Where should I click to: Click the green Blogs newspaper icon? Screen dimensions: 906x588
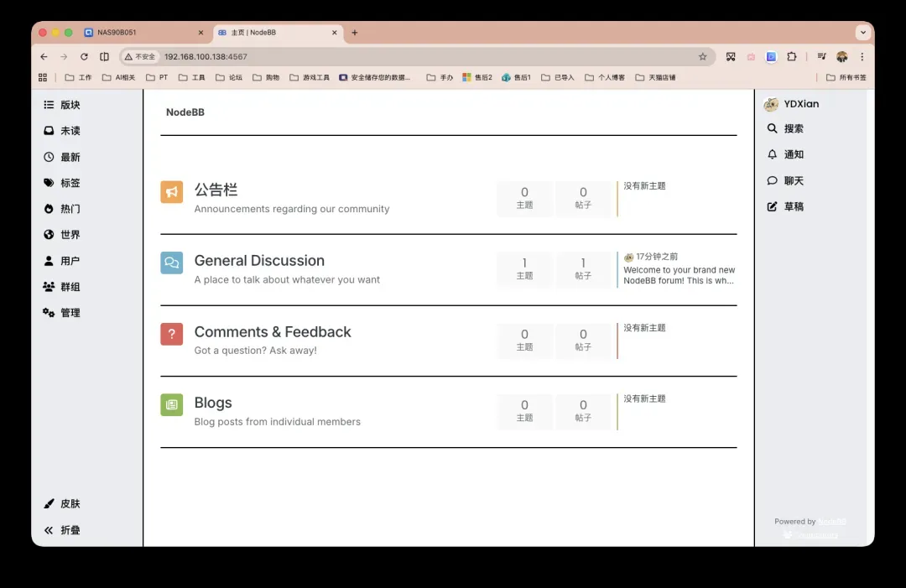point(171,405)
